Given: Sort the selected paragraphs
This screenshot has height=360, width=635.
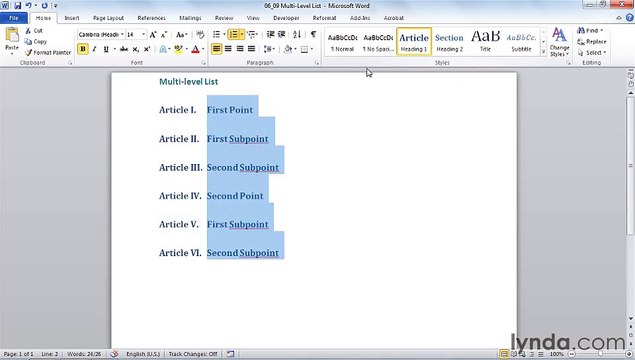Looking at the screenshot, I should tap(297, 35).
